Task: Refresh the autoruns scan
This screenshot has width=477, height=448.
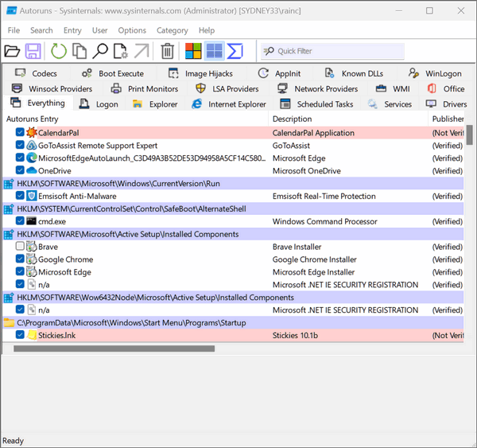Action: [x=58, y=51]
